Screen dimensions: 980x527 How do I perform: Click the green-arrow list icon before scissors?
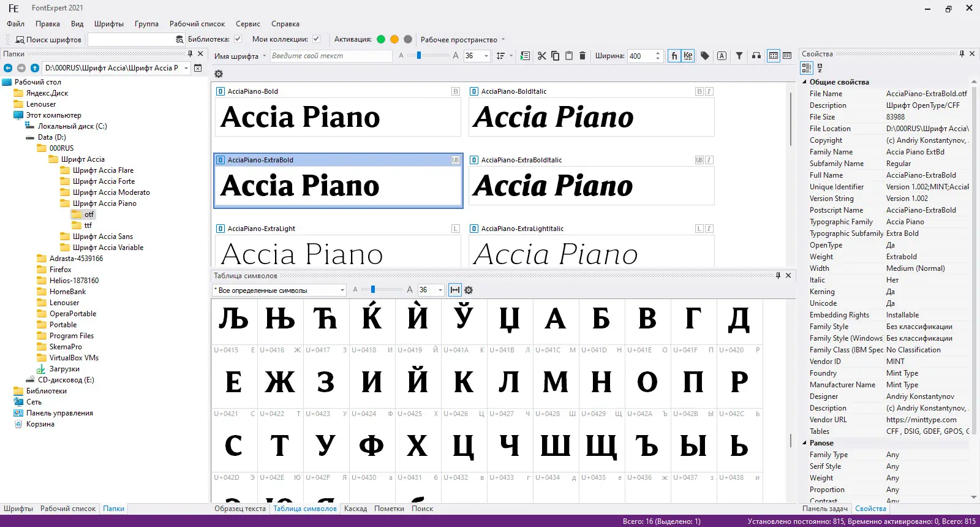525,56
